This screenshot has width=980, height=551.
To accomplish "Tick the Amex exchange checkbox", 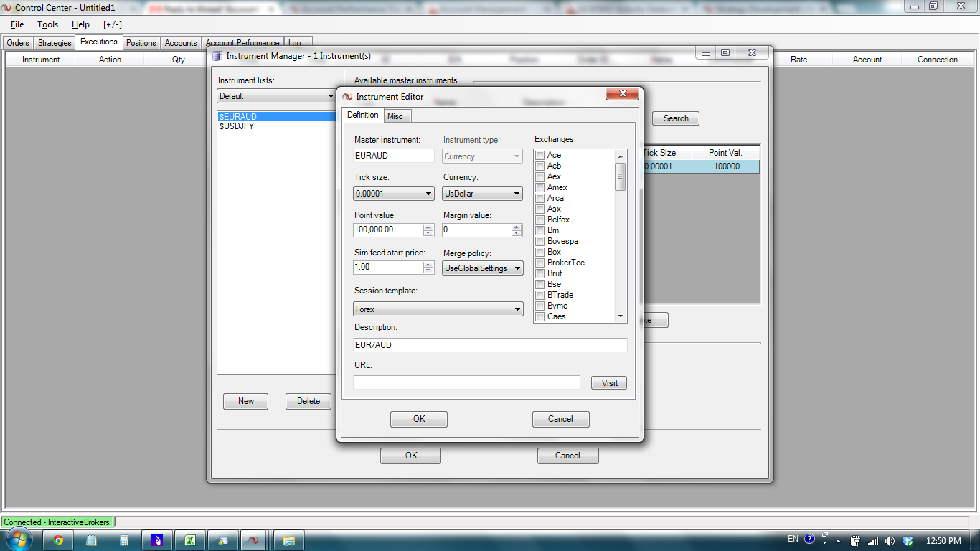I will point(540,187).
